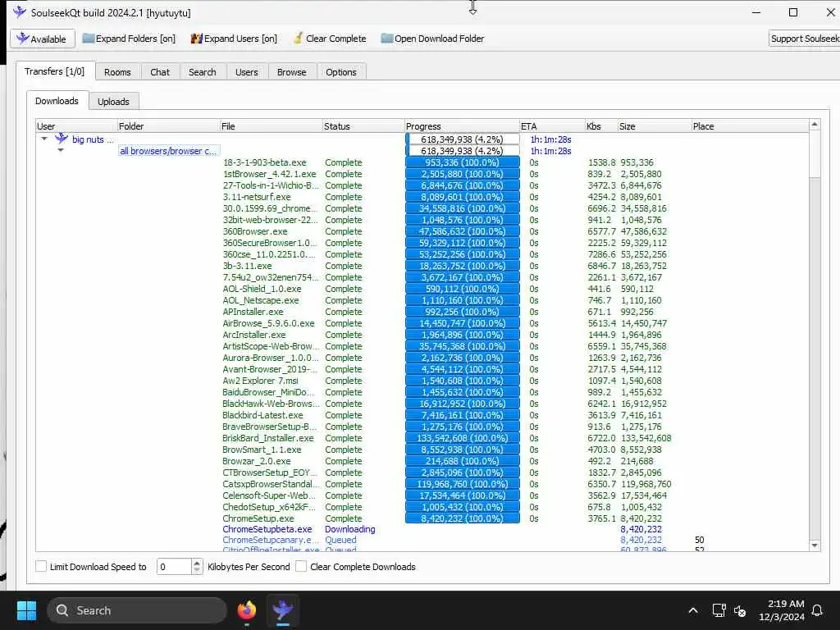Open the Users tab

[x=246, y=72]
